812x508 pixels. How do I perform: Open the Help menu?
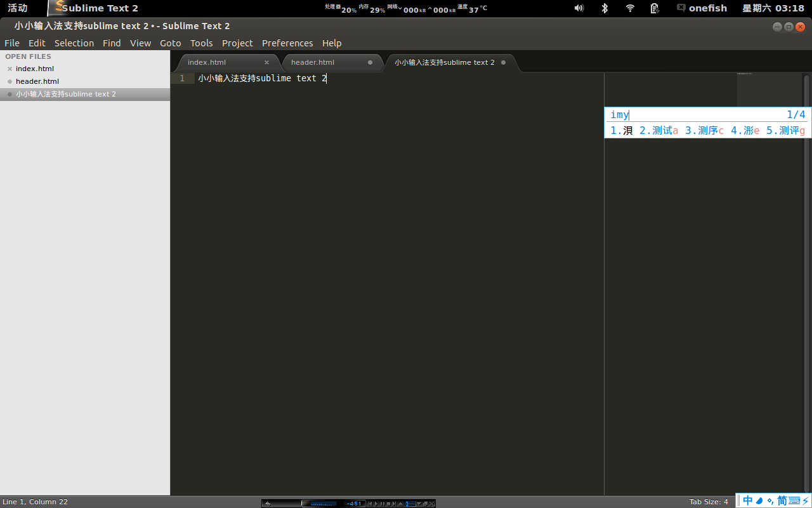click(x=332, y=43)
